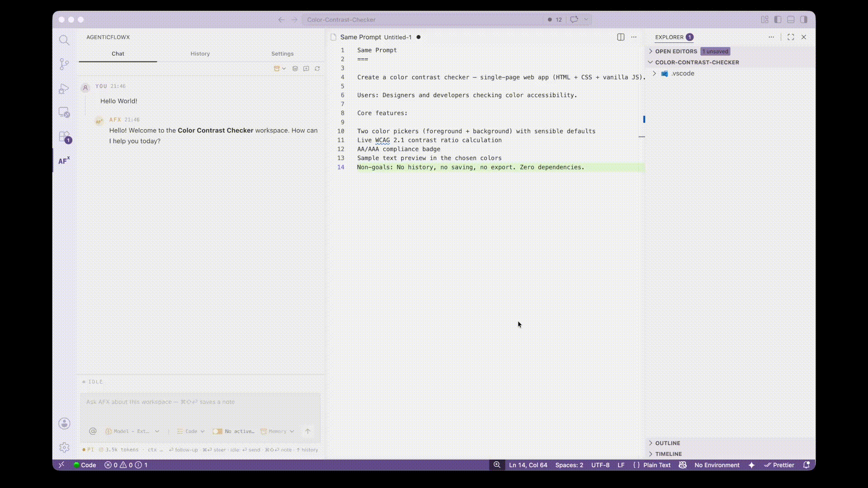868x488 pixels.
Task: Click No Environment status item
Action: pyautogui.click(x=717, y=465)
